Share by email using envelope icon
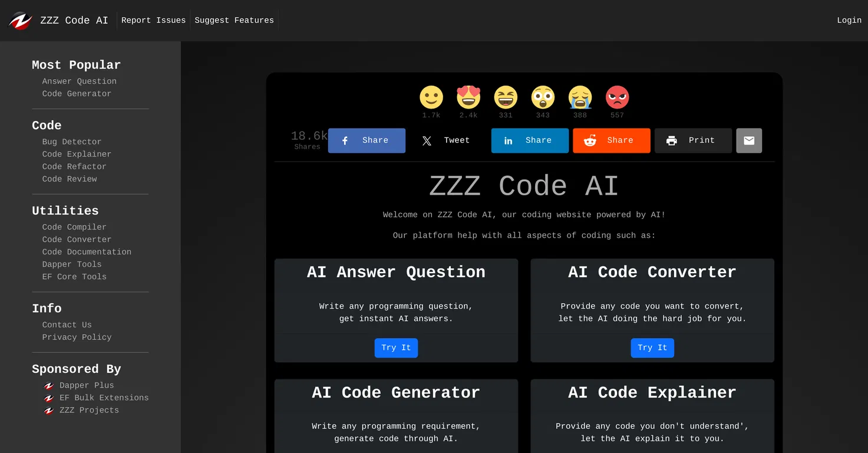The height and width of the screenshot is (453, 868). pyautogui.click(x=749, y=140)
